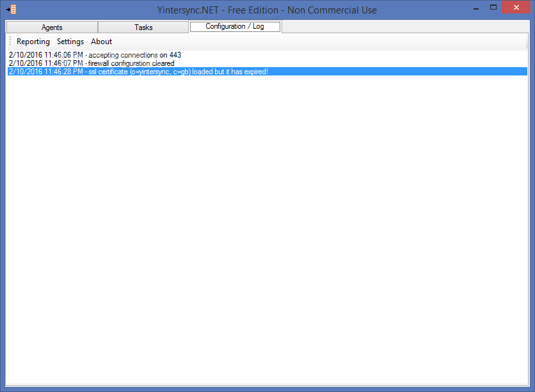Maximize the Yintersync.NET window
This screenshot has width=535, height=392.
click(493, 8)
